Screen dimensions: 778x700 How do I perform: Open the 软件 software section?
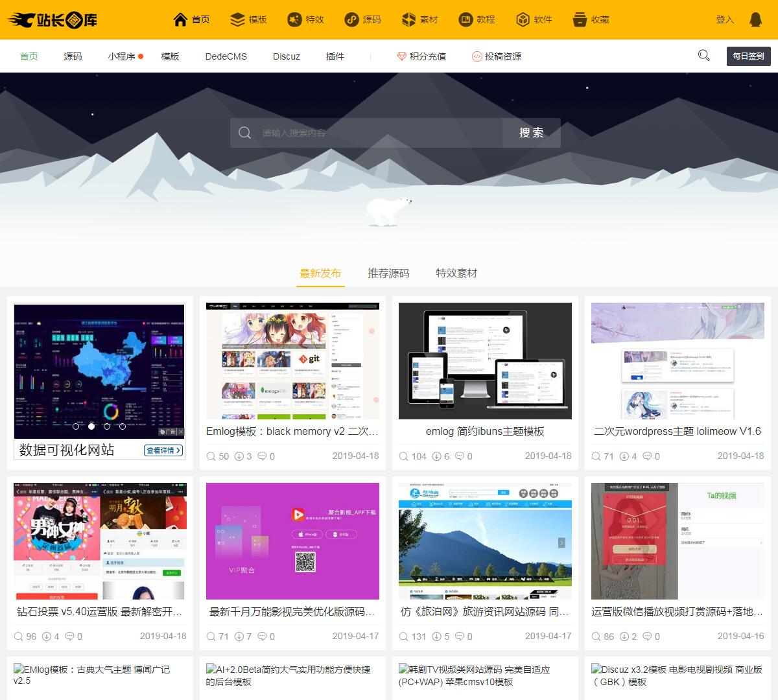point(534,19)
